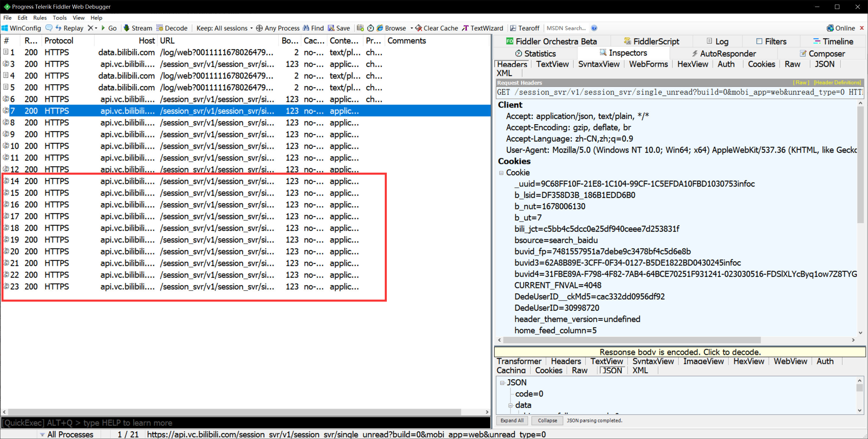Collapse the Cookie tree node

(501, 173)
